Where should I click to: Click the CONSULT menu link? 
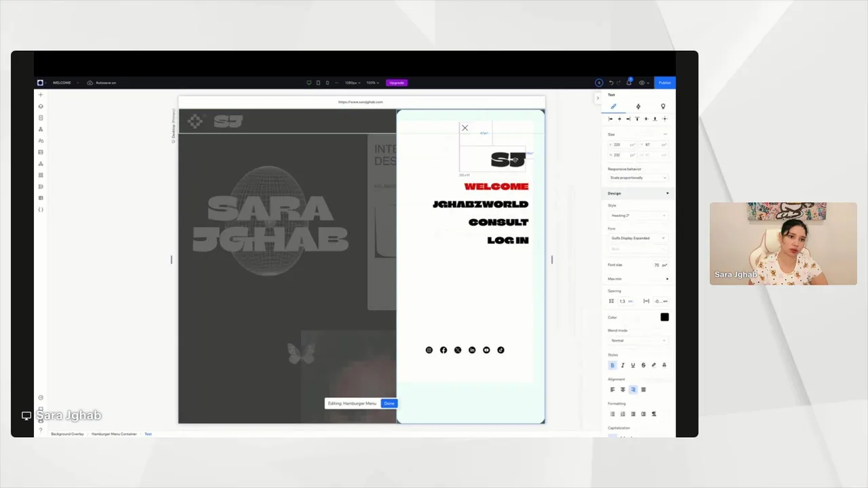tap(498, 222)
